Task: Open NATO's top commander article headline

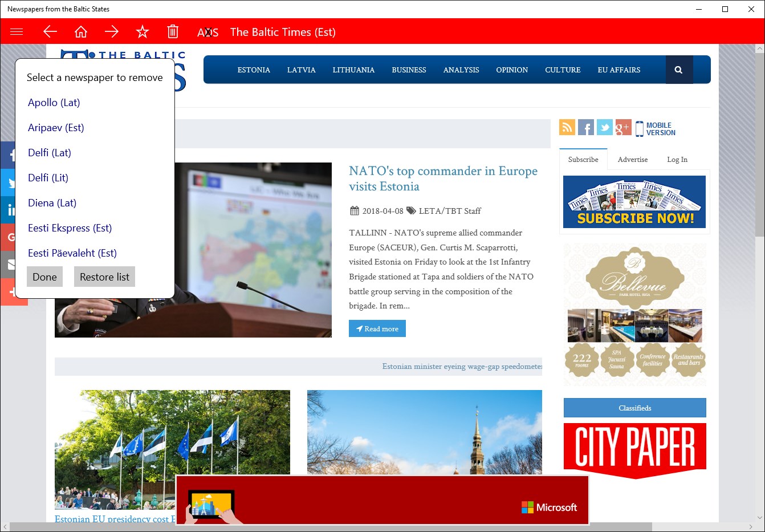Action: click(443, 178)
